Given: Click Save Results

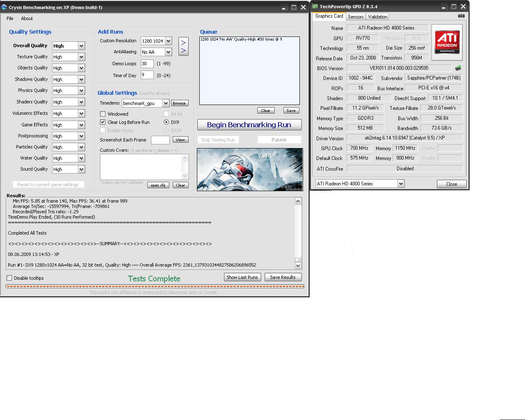Looking at the screenshot, I should (283, 277).
